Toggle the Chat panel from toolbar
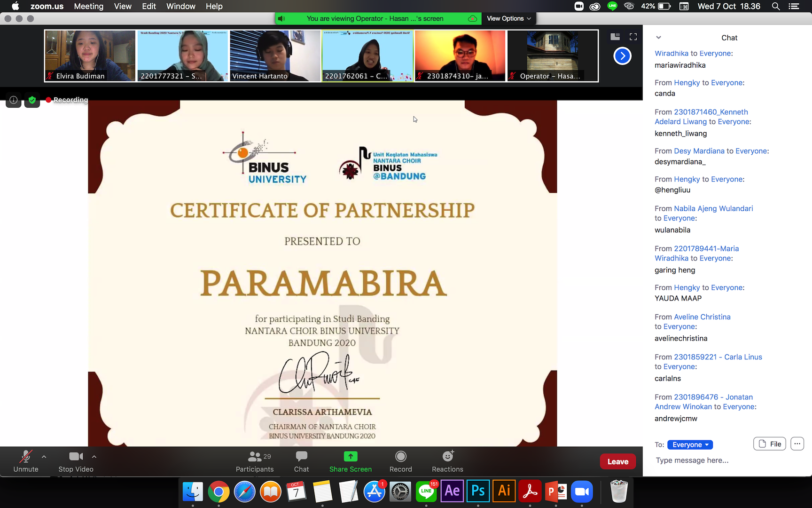This screenshot has width=812, height=508. [x=301, y=461]
